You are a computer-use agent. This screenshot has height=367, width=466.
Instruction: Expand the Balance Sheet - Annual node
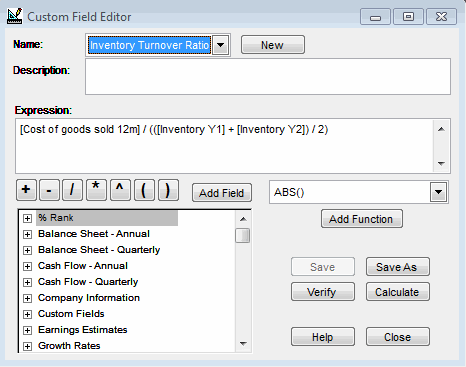[27, 234]
